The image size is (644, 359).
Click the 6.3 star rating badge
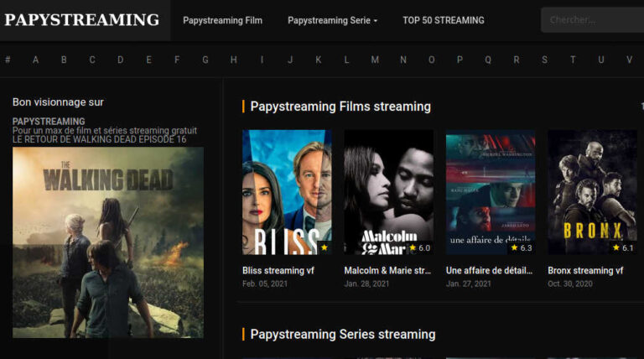(521, 247)
